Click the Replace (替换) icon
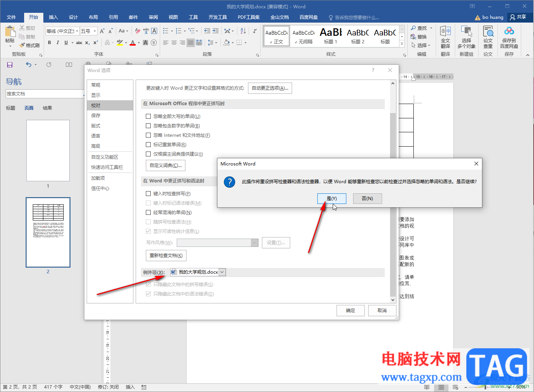The image size is (534, 392). coord(413,37)
